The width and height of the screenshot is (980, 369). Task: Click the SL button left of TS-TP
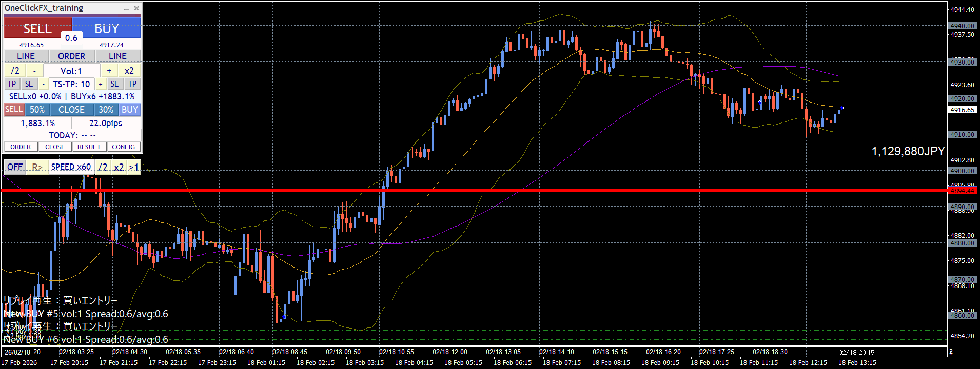click(x=29, y=84)
